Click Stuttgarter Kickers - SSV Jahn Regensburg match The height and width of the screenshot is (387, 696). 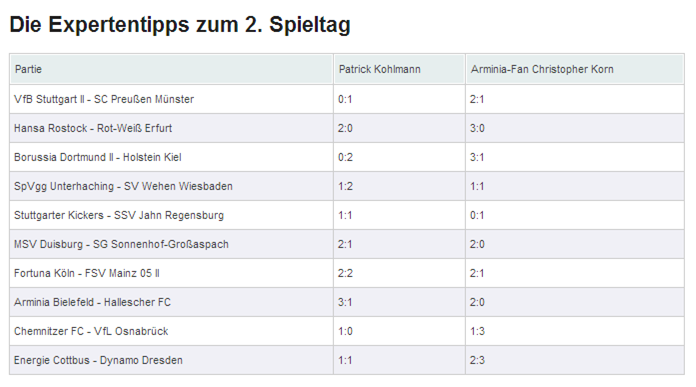pos(119,215)
